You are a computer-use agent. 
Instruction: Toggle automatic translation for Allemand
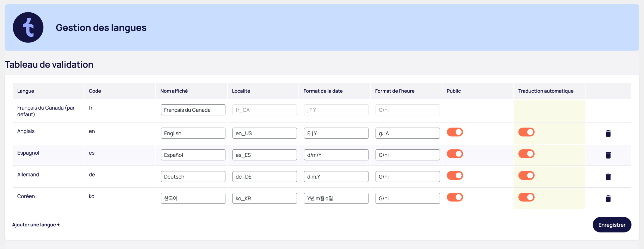pyautogui.click(x=527, y=175)
